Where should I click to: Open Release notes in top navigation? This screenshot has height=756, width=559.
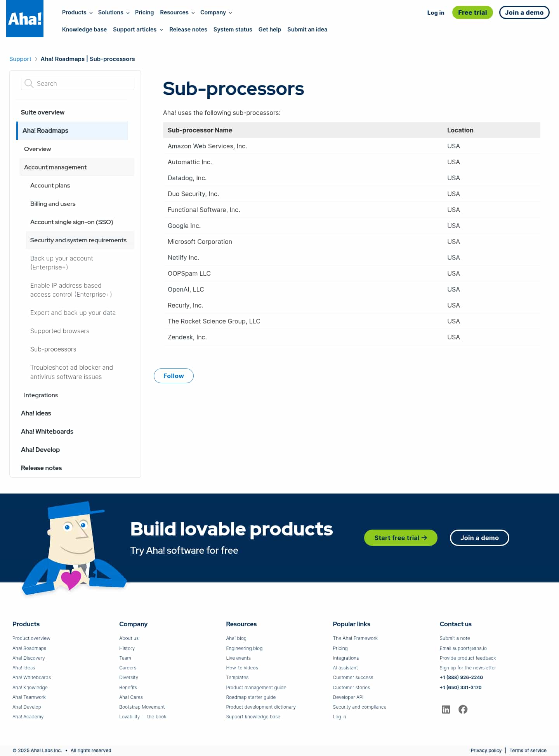pyautogui.click(x=188, y=30)
